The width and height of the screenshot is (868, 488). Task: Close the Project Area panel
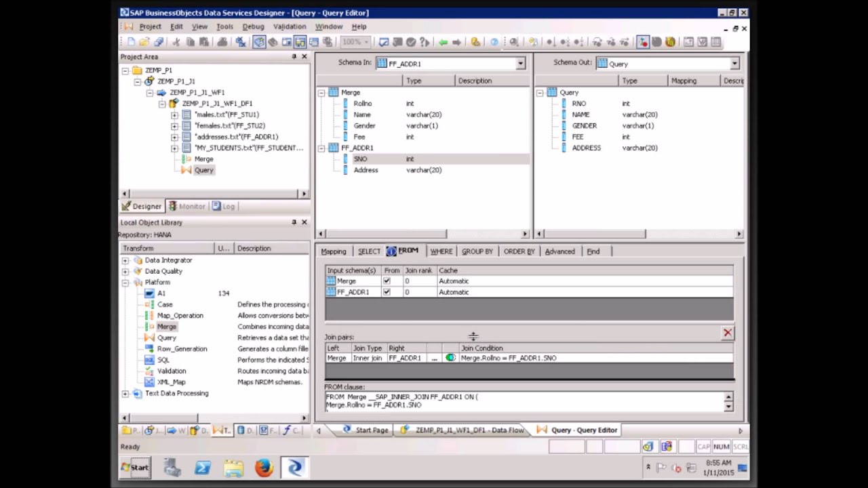click(304, 57)
